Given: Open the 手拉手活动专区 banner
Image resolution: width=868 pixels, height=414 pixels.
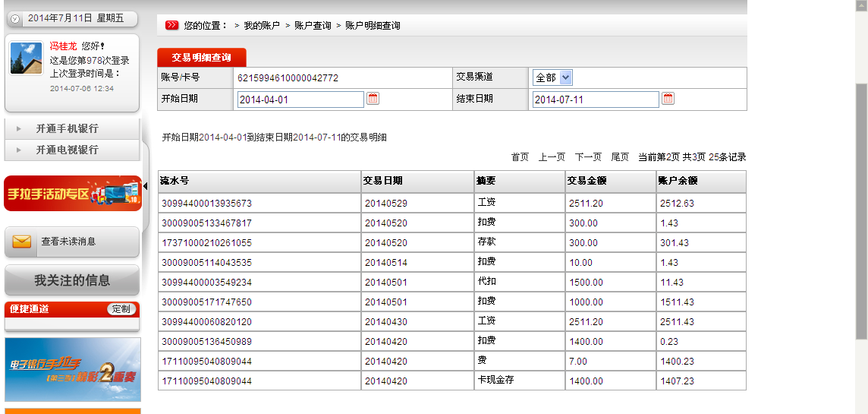Looking at the screenshot, I should point(72,194).
